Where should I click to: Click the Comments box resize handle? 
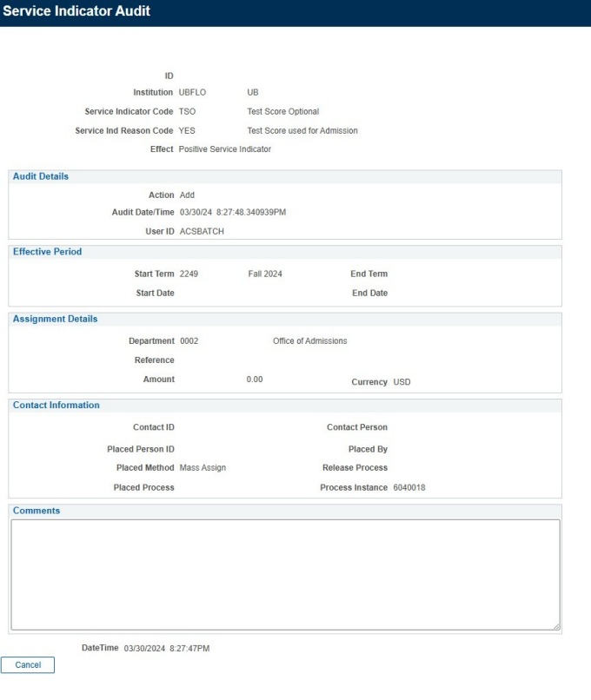click(556, 626)
